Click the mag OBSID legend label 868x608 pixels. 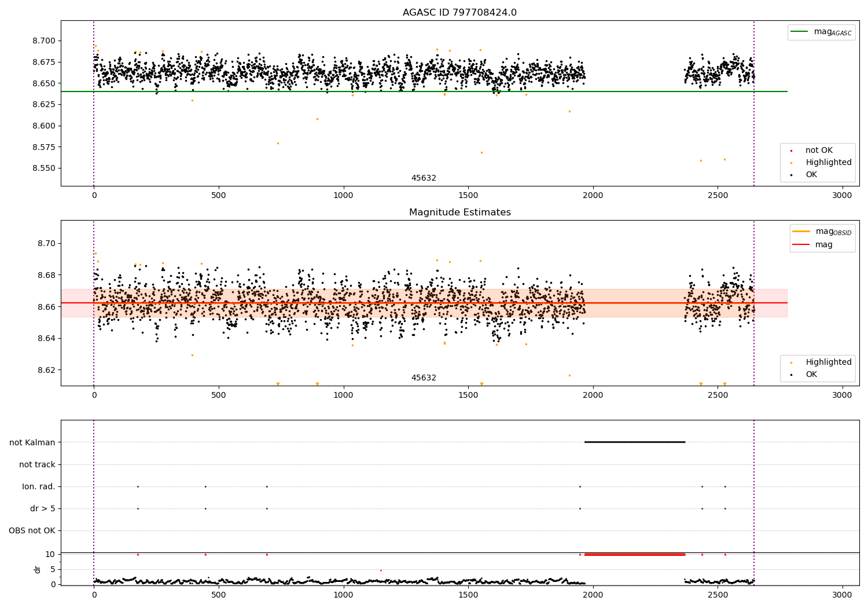coord(833,232)
